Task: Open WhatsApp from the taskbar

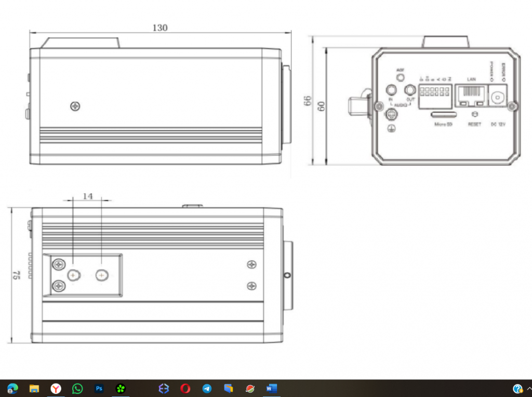Action: pos(77,388)
